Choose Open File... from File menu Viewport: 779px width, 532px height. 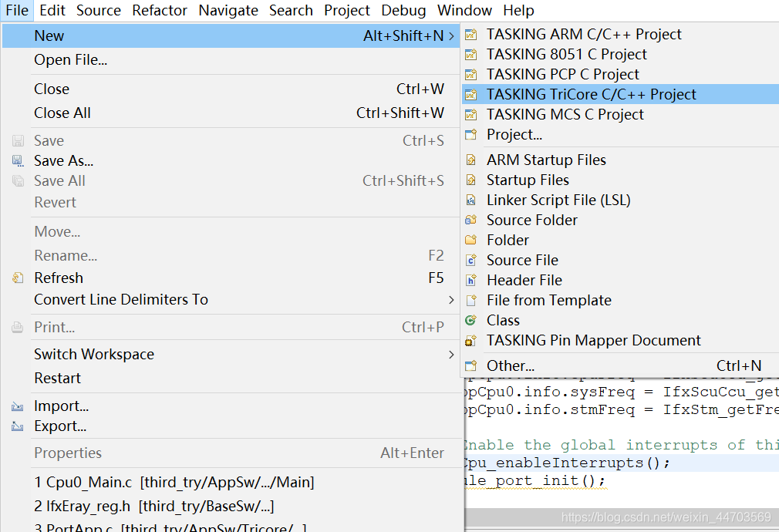231,60
